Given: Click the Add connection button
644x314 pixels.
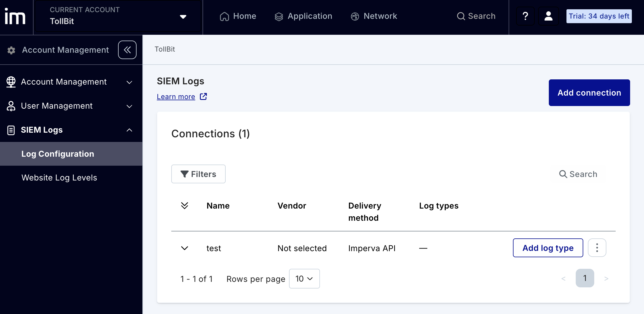Looking at the screenshot, I should (589, 92).
